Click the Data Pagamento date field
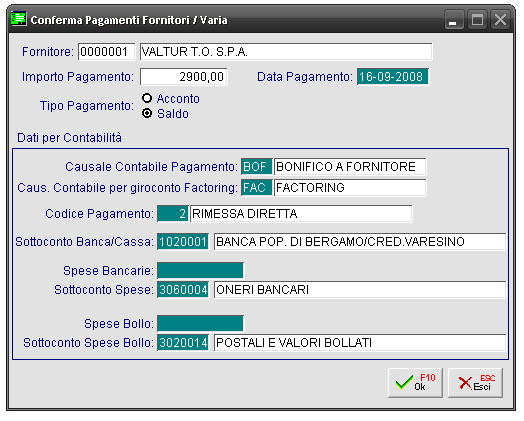The image size is (524, 421). tap(393, 77)
